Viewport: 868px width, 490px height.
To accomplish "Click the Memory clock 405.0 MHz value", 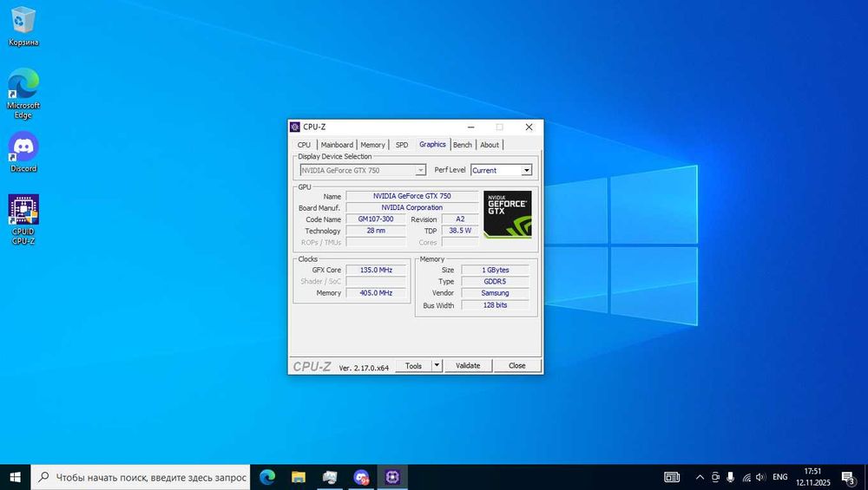I will [x=376, y=293].
